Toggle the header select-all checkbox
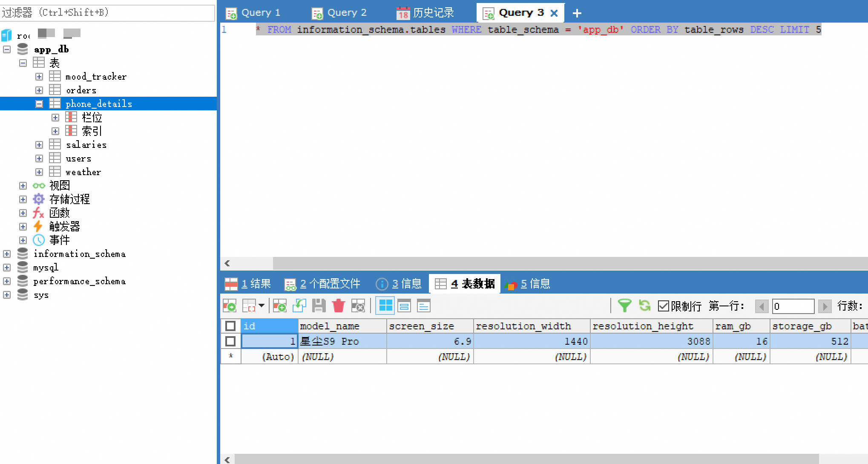Viewport: 868px width, 464px height. (x=230, y=326)
